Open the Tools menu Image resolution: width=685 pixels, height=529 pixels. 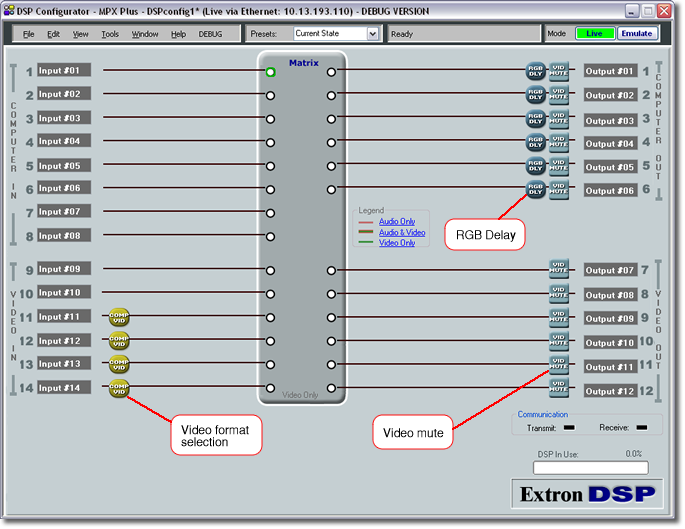click(110, 34)
